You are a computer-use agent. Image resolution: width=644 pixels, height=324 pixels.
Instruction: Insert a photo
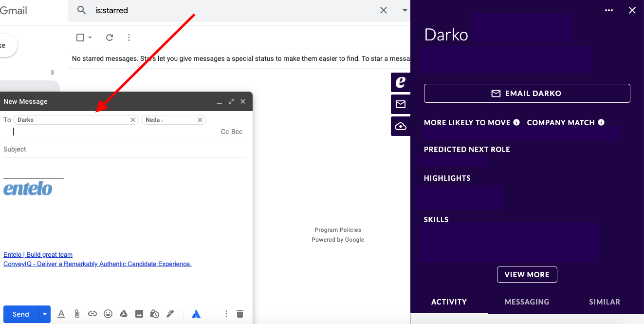139,314
